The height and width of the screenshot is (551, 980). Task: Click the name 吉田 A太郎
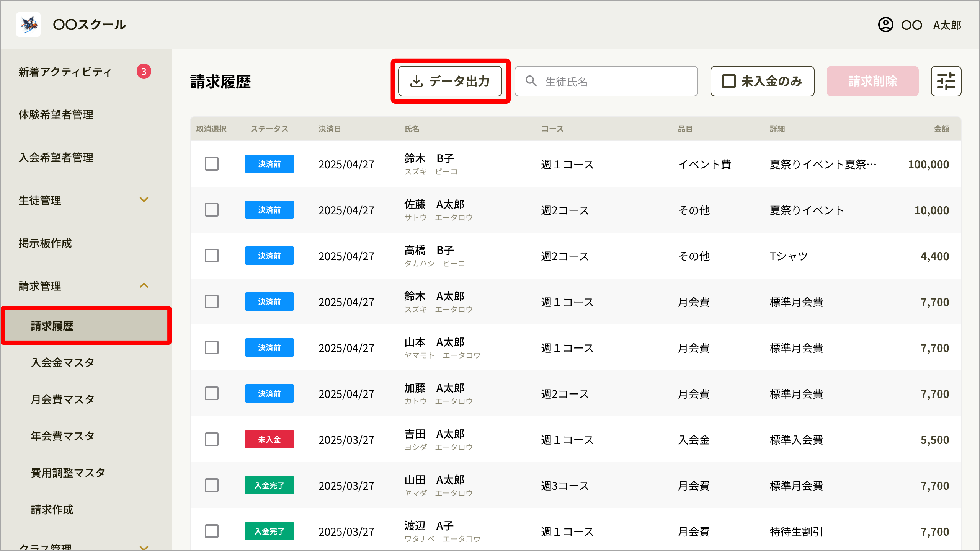click(x=434, y=434)
